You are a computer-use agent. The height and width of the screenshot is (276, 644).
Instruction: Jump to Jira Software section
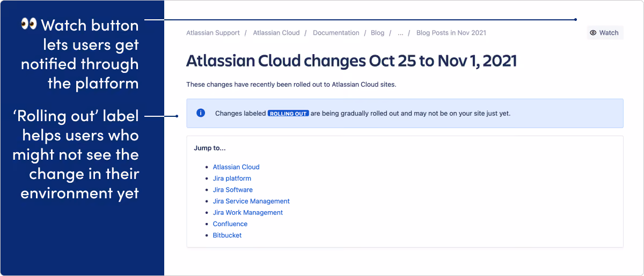233,190
